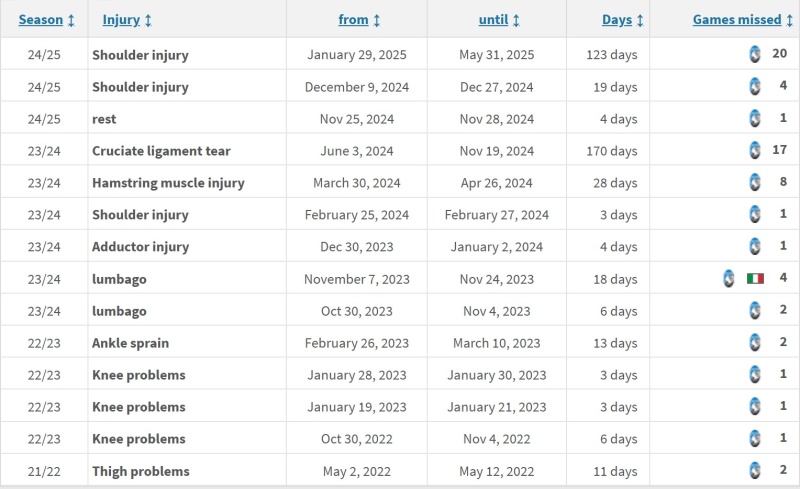The width and height of the screenshot is (800, 489).
Task: Click the sort arrows beside the Season header
Action: coord(71,20)
